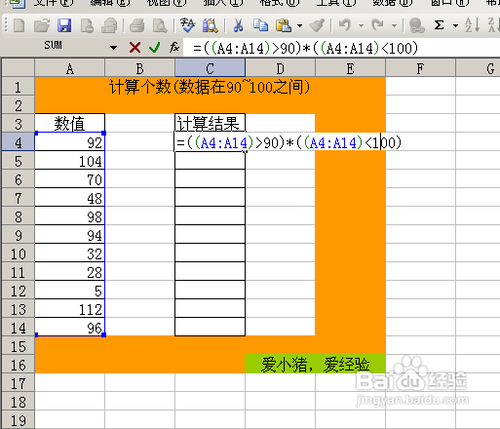Select row 19 header

[18, 420]
